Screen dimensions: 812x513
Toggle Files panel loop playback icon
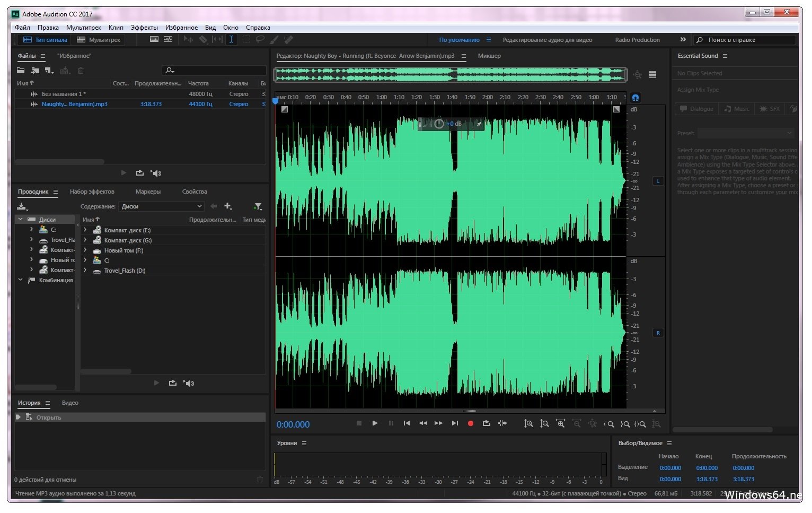(x=140, y=173)
